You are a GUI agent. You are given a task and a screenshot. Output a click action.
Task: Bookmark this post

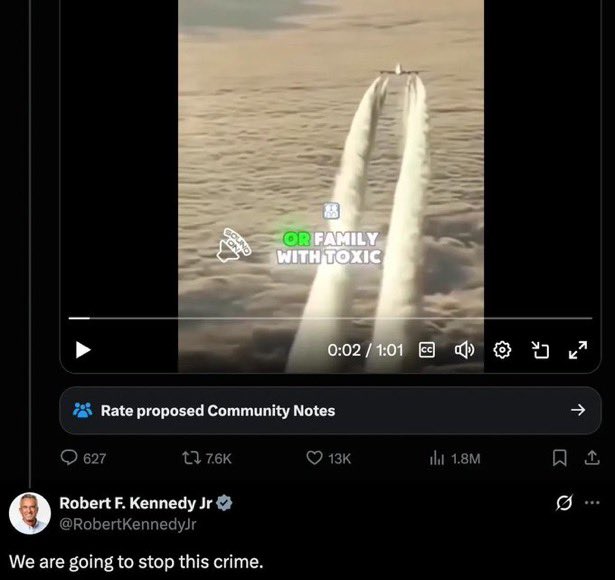(559, 458)
